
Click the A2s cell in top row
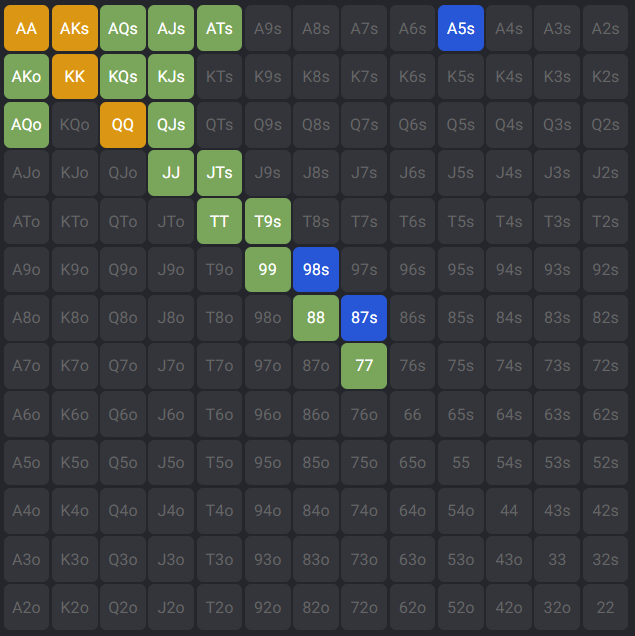[606, 28]
